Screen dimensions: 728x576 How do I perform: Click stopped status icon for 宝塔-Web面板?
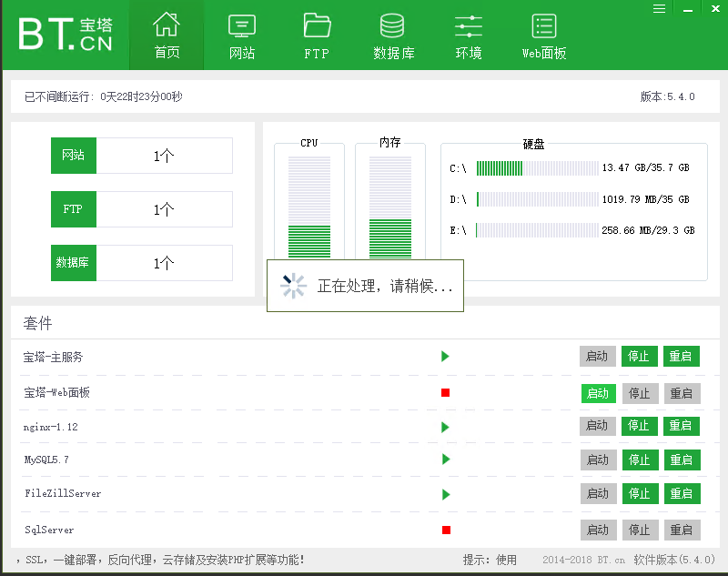coord(445,393)
